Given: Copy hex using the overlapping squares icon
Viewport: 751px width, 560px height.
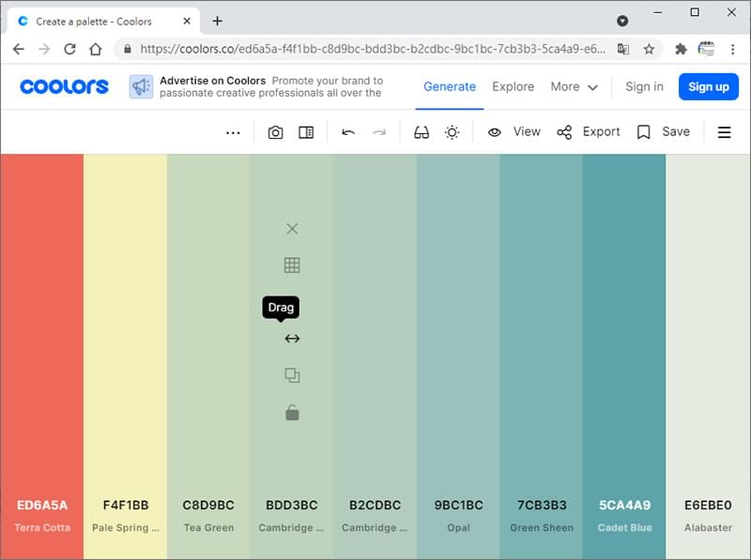Looking at the screenshot, I should click(292, 375).
